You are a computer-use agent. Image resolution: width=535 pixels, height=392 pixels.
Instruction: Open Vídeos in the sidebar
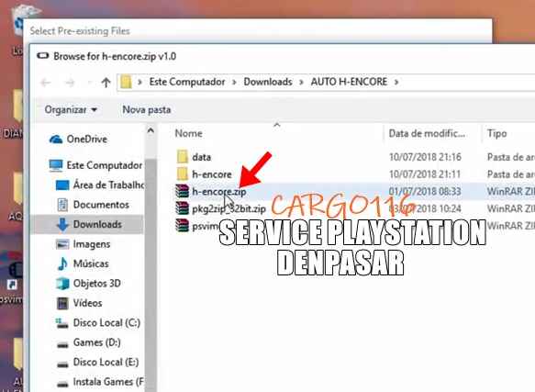click(x=87, y=303)
